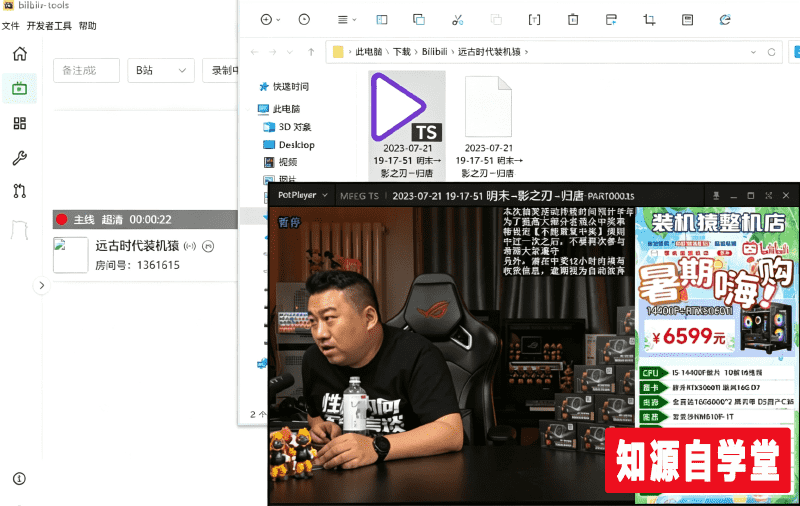This screenshot has width=800, height=506.
Task: Click the scissors cut icon in Explorer toolbar
Action: (x=458, y=19)
